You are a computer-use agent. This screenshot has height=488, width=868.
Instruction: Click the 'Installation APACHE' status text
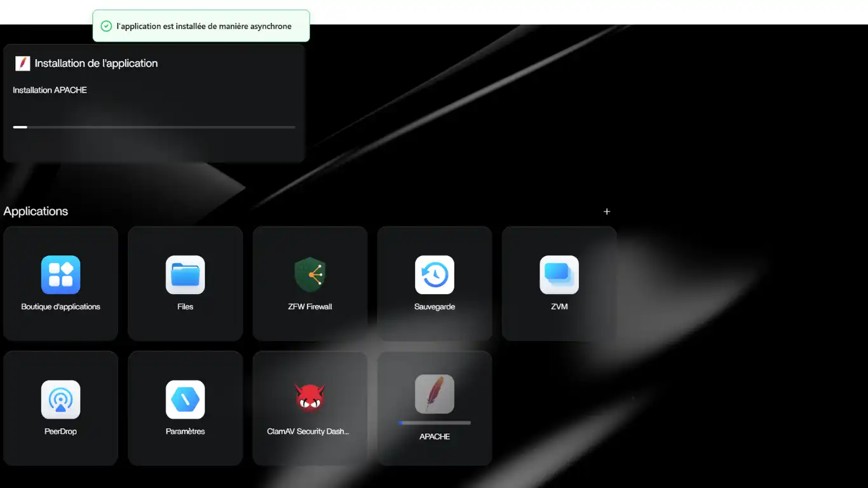pos(50,90)
